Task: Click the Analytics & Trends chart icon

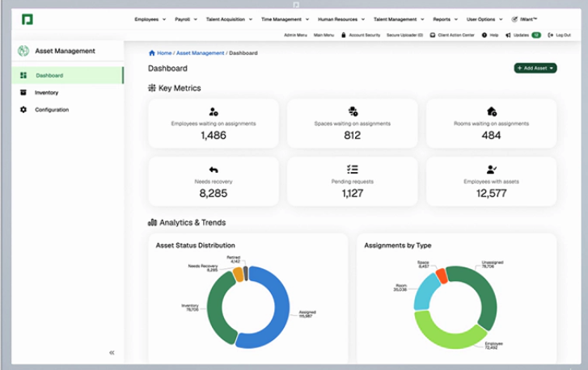Action: (152, 222)
